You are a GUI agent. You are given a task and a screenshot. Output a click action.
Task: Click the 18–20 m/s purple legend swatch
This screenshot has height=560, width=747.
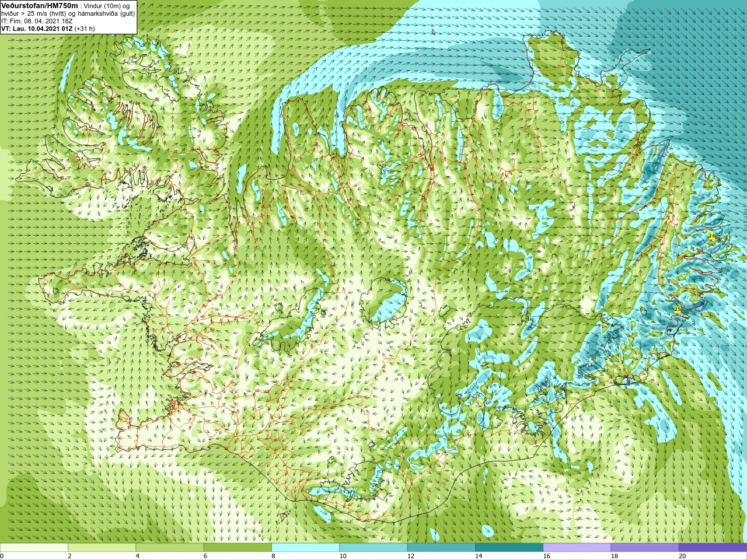[x=645, y=548]
